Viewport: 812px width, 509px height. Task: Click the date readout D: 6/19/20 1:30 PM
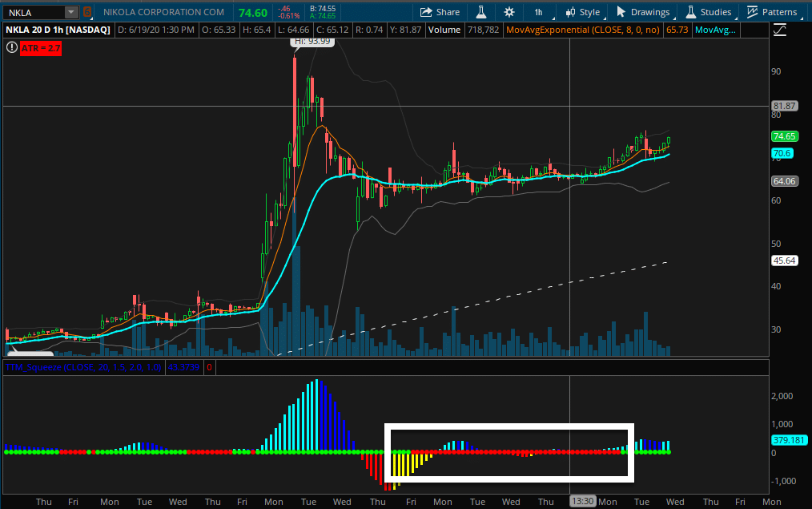[x=156, y=30]
